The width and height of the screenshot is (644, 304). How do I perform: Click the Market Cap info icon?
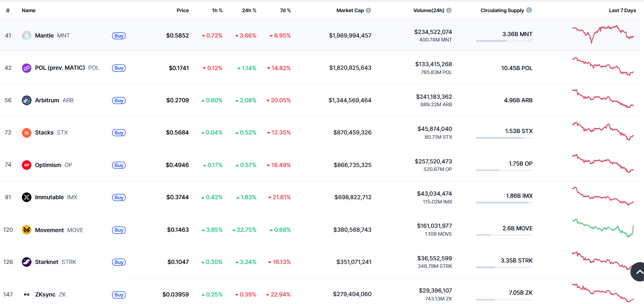click(368, 10)
